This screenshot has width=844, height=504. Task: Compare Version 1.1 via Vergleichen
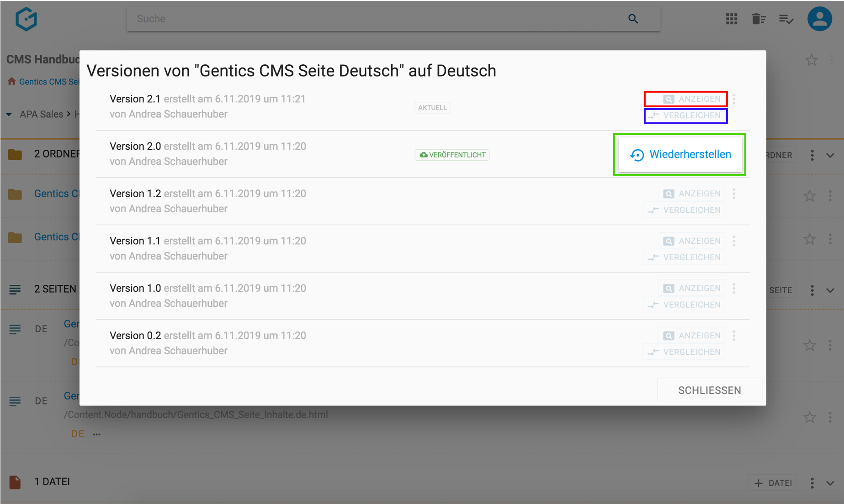pyautogui.click(x=684, y=257)
